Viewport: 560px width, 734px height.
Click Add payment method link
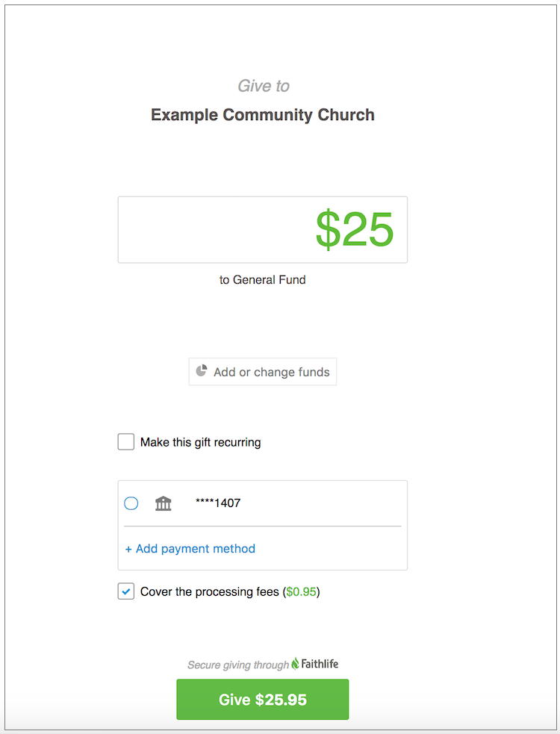point(190,549)
